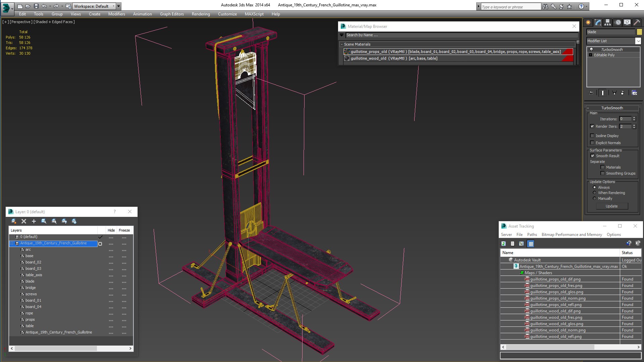The height and width of the screenshot is (362, 644).
Task: Open the Modify command panel tab
Action: [x=598, y=22]
